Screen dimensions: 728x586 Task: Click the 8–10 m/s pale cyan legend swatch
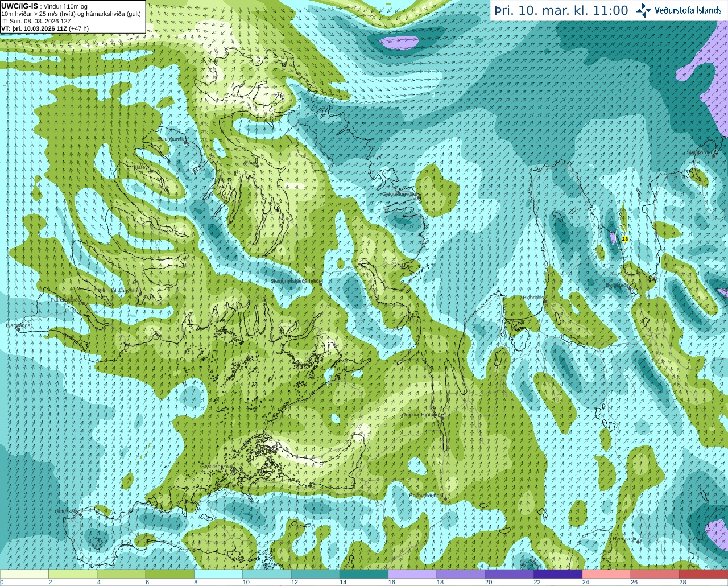(218, 574)
